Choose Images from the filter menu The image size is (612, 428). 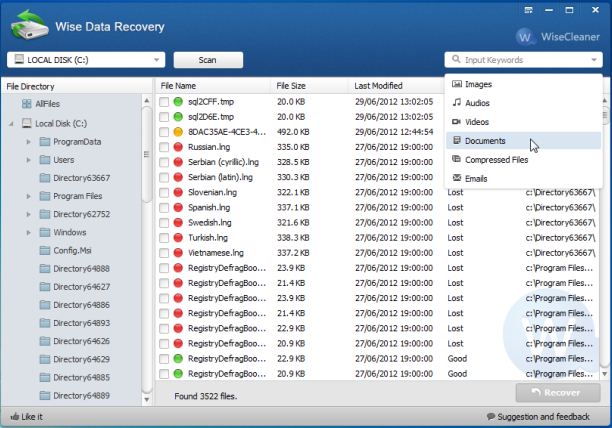tap(523, 84)
